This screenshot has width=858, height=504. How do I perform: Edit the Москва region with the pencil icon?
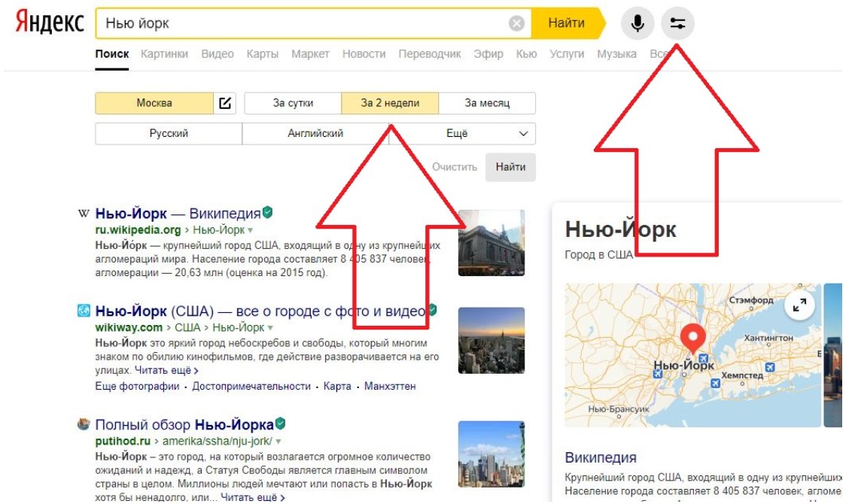(x=225, y=103)
